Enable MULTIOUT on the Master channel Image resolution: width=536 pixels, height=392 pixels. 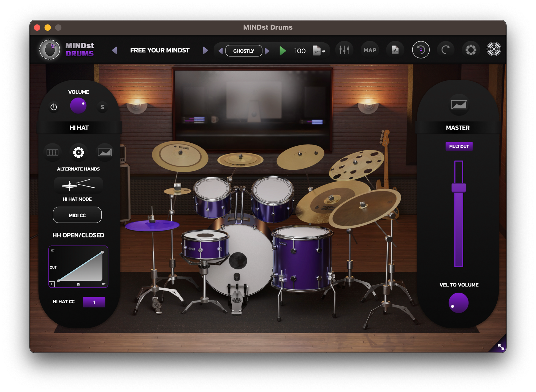[x=459, y=146]
